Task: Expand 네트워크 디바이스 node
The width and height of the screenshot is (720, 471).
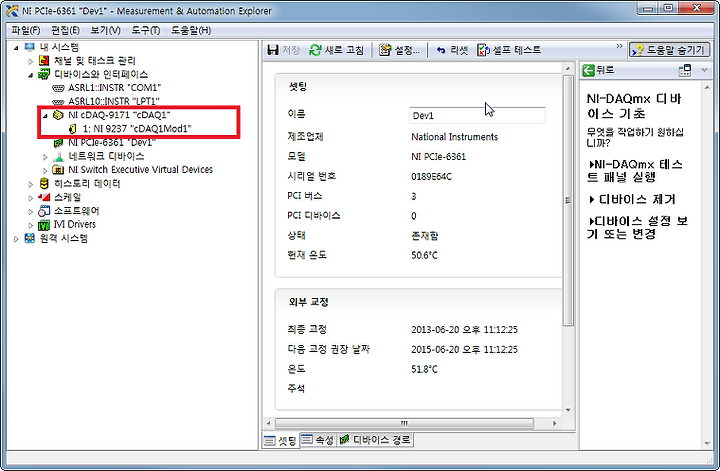Action: (x=45, y=157)
